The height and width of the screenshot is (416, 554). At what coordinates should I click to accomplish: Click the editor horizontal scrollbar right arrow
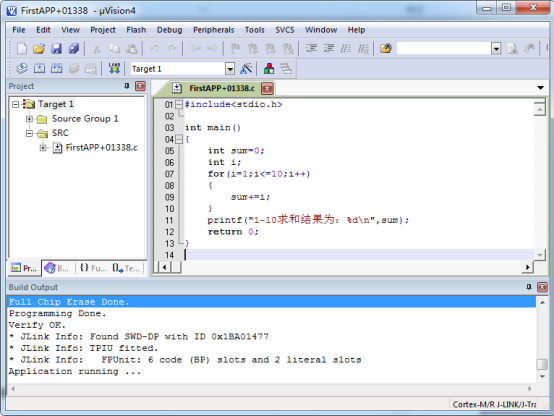pos(527,267)
